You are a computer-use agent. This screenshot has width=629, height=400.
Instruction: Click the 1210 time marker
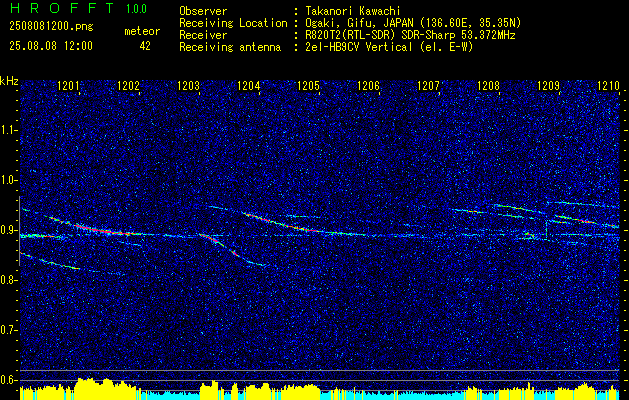click(x=609, y=85)
